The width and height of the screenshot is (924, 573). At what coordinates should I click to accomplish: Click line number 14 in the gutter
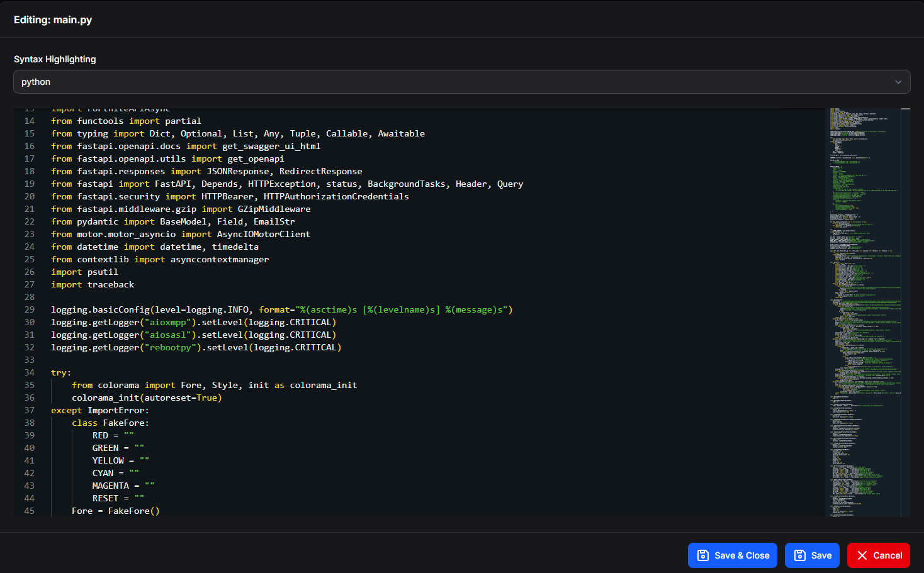[x=30, y=121]
